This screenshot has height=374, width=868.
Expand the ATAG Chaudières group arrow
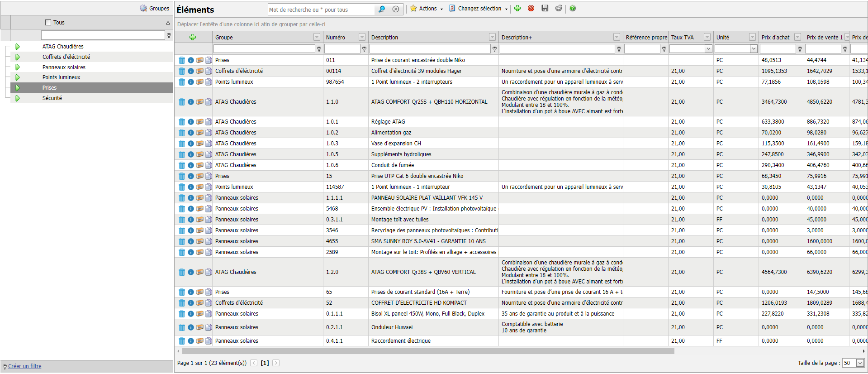click(18, 47)
